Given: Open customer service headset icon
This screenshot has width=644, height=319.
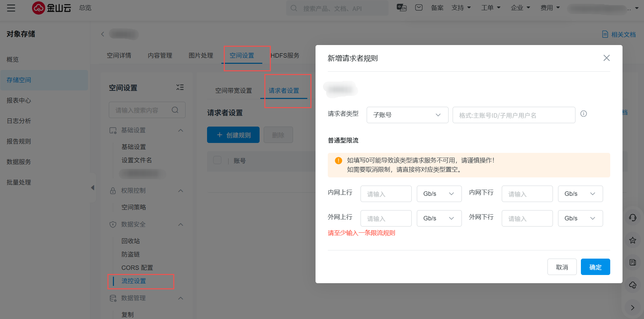Looking at the screenshot, I should click(632, 218).
